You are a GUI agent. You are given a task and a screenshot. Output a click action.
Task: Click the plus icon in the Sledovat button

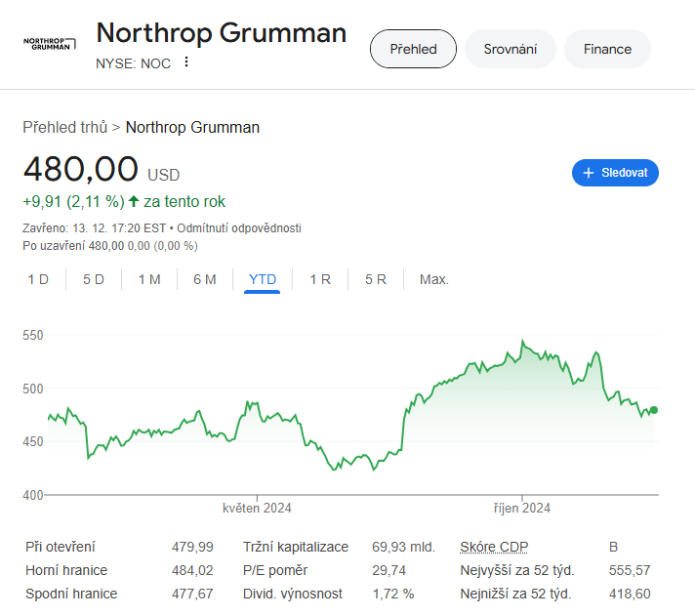(589, 173)
